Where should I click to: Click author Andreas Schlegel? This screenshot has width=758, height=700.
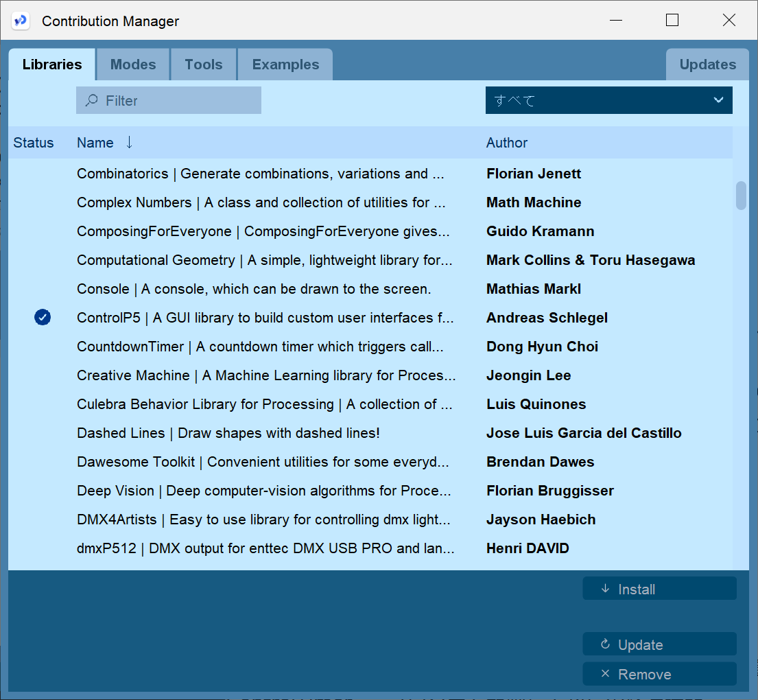(x=547, y=317)
